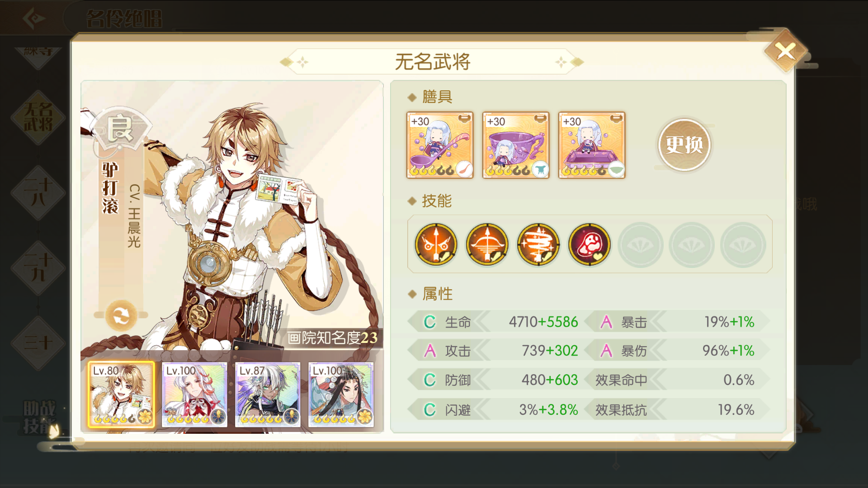Viewport: 868px width, 488px height.
Task: Select the Lv.87 character portrait
Action: 268,394
